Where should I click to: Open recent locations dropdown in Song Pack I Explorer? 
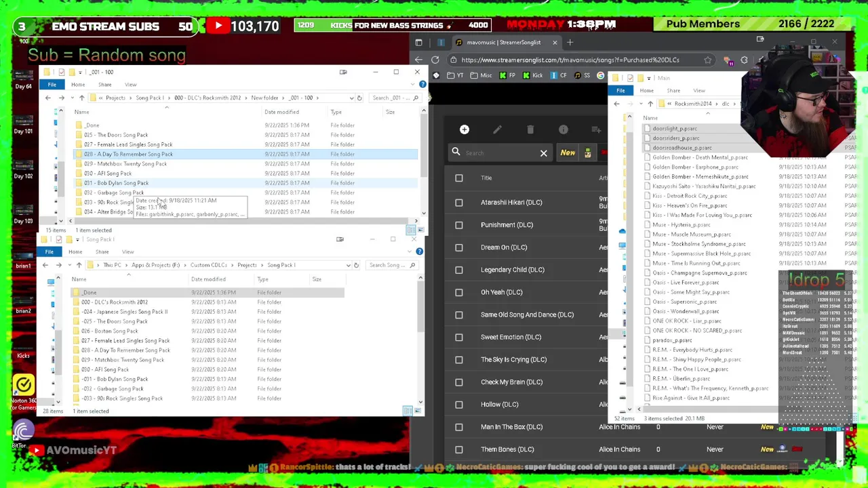[69, 265]
